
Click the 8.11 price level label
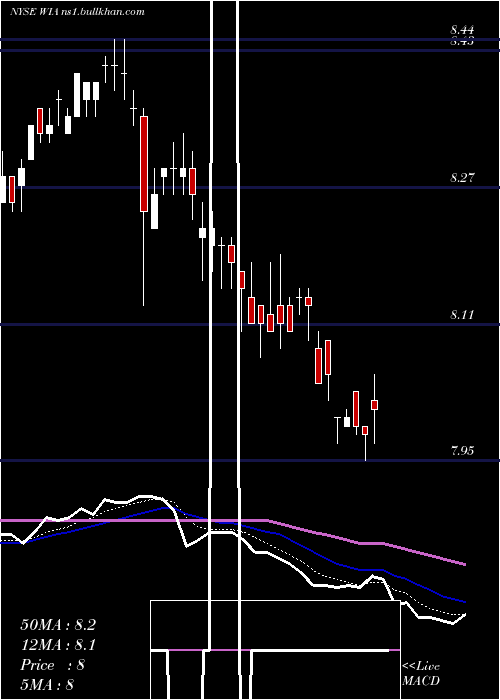click(x=462, y=315)
